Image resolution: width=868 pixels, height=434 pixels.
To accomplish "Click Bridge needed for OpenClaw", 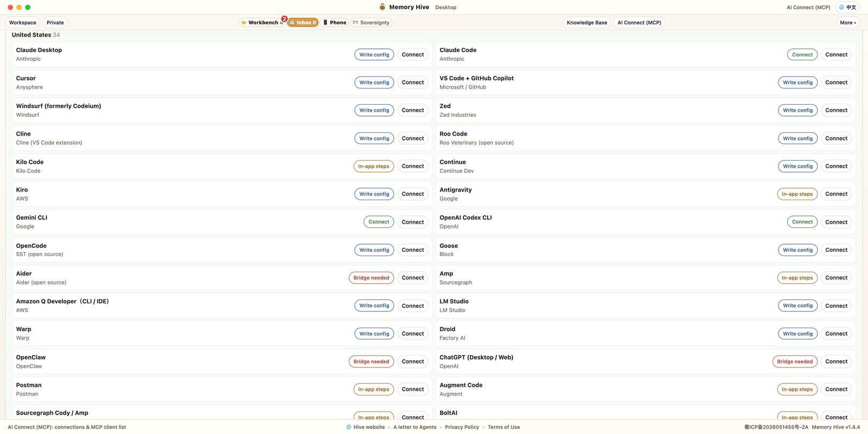I will pyautogui.click(x=372, y=361).
